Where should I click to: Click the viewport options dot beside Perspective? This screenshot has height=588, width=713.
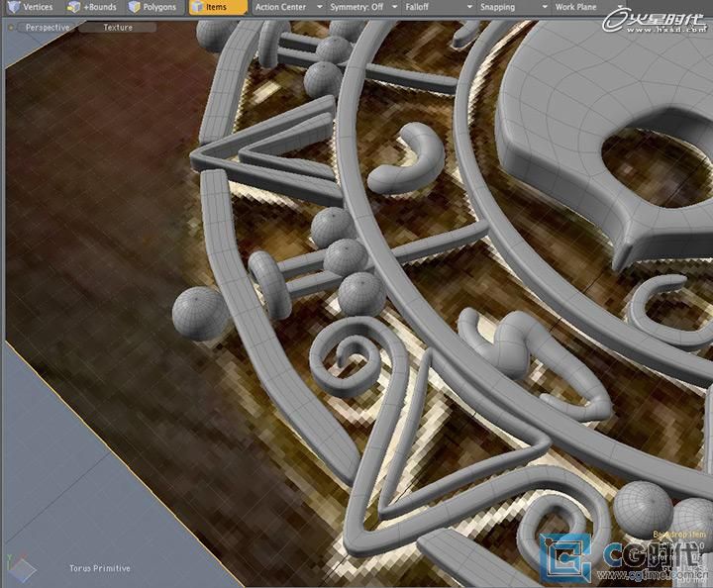pos(11,28)
